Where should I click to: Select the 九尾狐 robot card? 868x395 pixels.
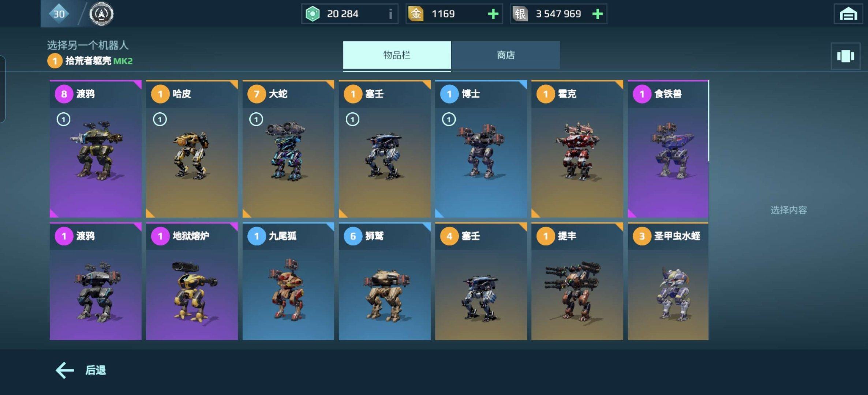[288, 281]
